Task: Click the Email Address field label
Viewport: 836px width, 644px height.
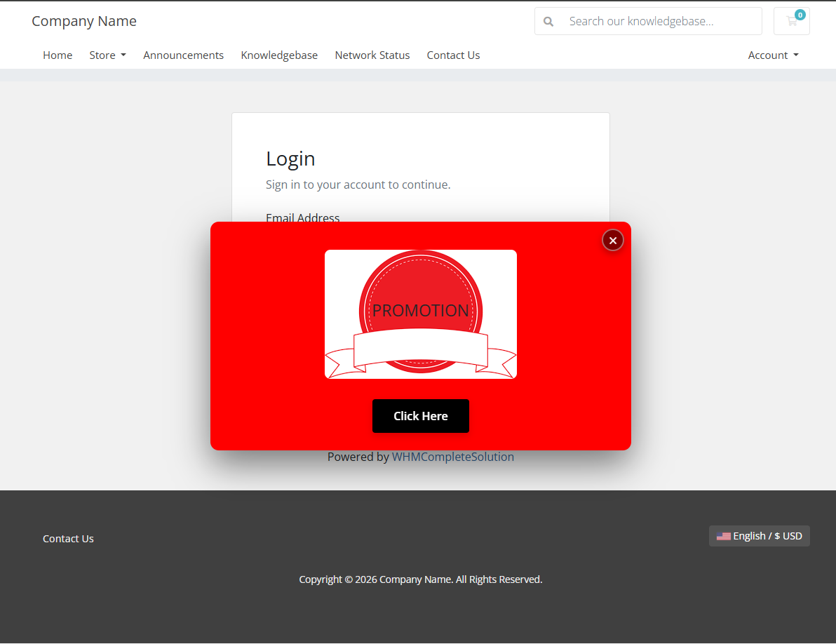Action: click(302, 217)
